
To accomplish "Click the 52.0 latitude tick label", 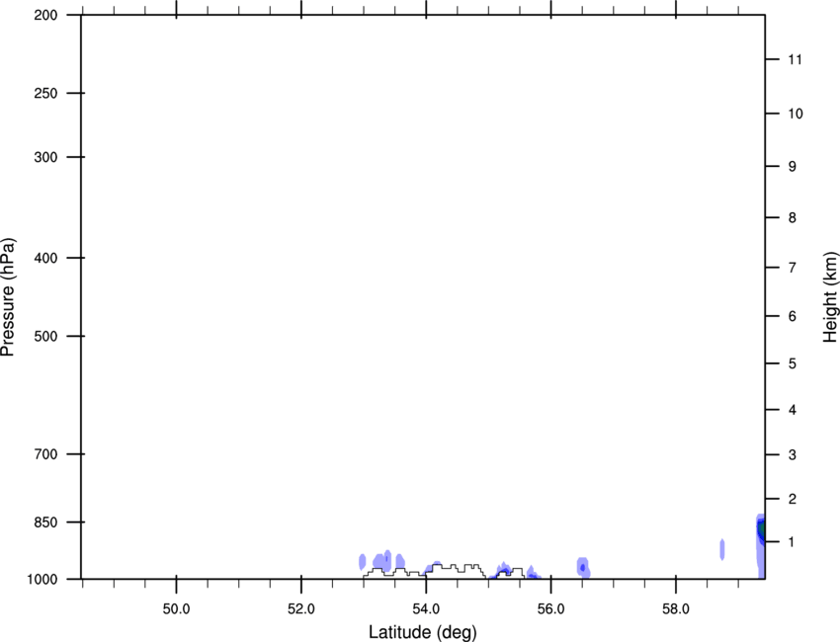I will [301, 609].
